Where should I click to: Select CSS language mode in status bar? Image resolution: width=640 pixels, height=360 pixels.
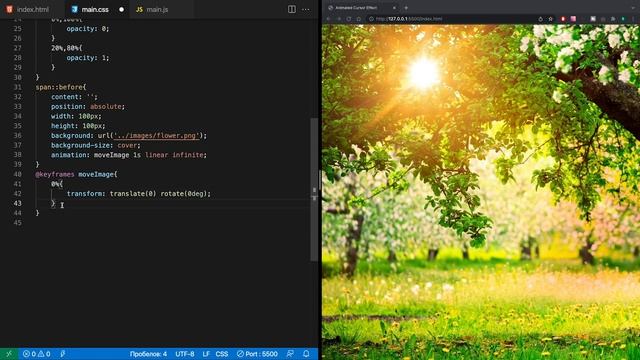(222, 354)
